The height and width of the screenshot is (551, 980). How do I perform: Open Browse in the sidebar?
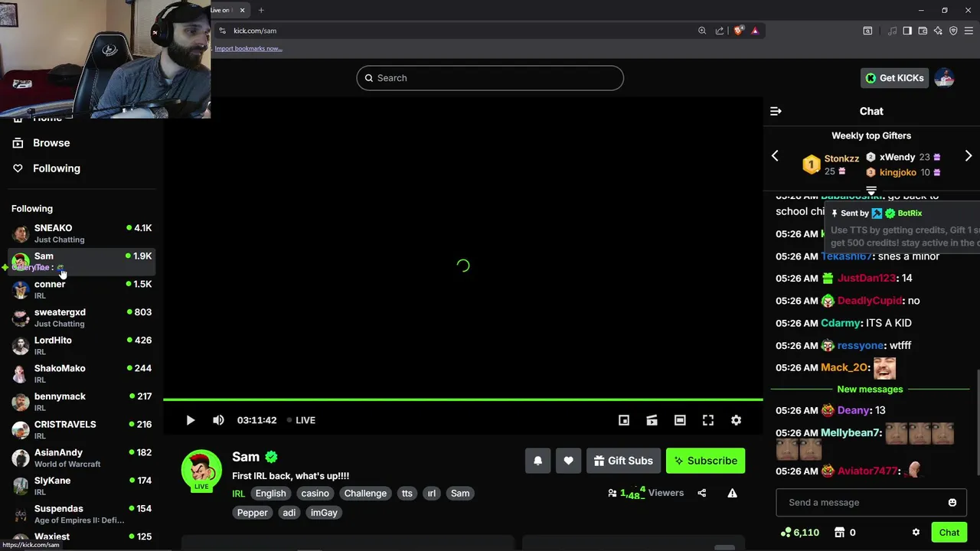click(x=51, y=143)
